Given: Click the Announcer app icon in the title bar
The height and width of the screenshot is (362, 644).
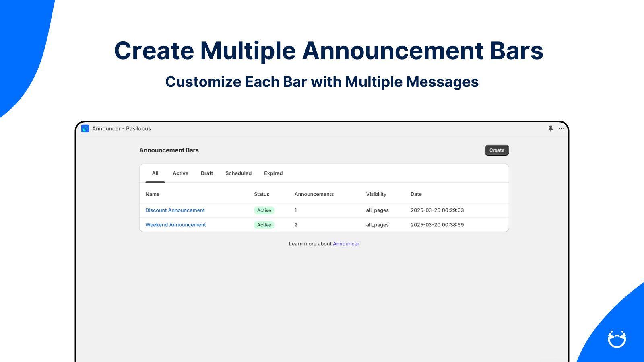Looking at the screenshot, I should [x=85, y=128].
